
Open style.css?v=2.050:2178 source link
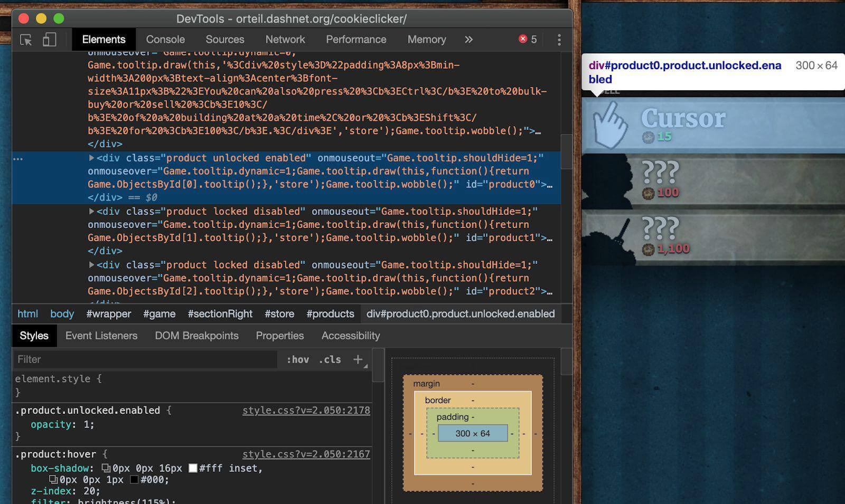[x=306, y=411]
